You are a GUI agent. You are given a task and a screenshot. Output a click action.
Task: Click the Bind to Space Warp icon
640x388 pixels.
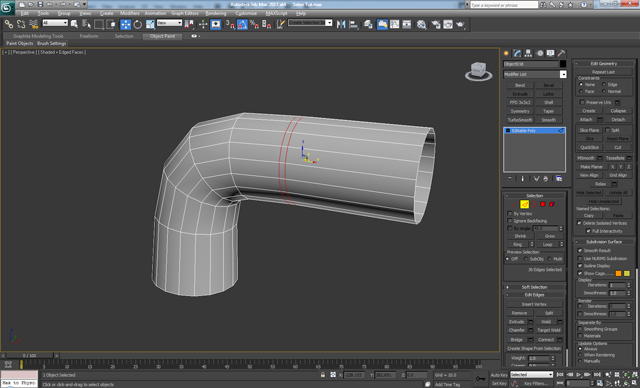point(33,24)
